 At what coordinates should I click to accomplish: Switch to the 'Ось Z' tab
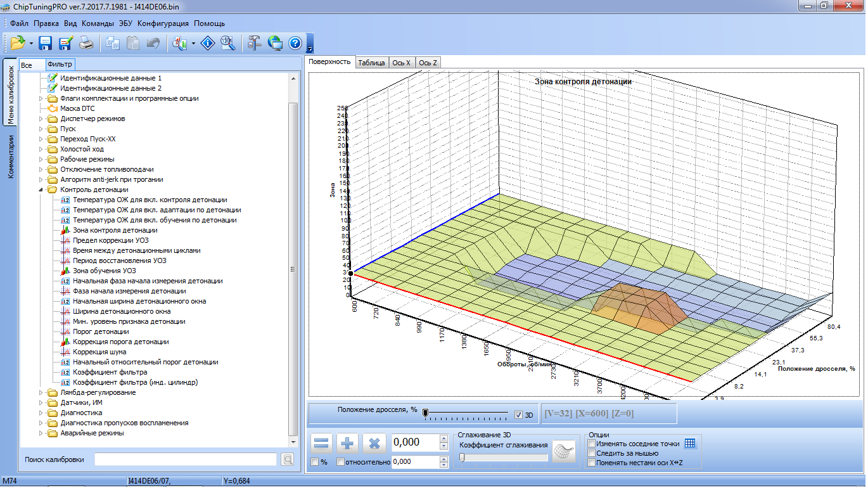428,63
